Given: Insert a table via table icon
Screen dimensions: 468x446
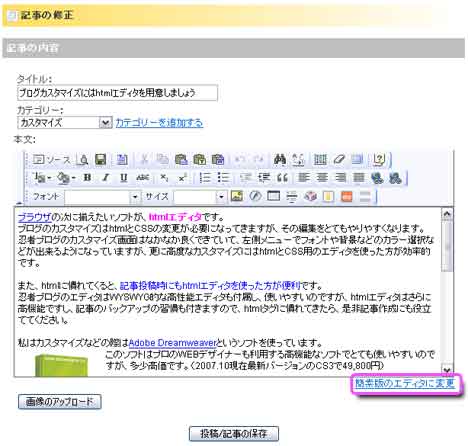Looking at the screenshot, I should click(273, 196).
